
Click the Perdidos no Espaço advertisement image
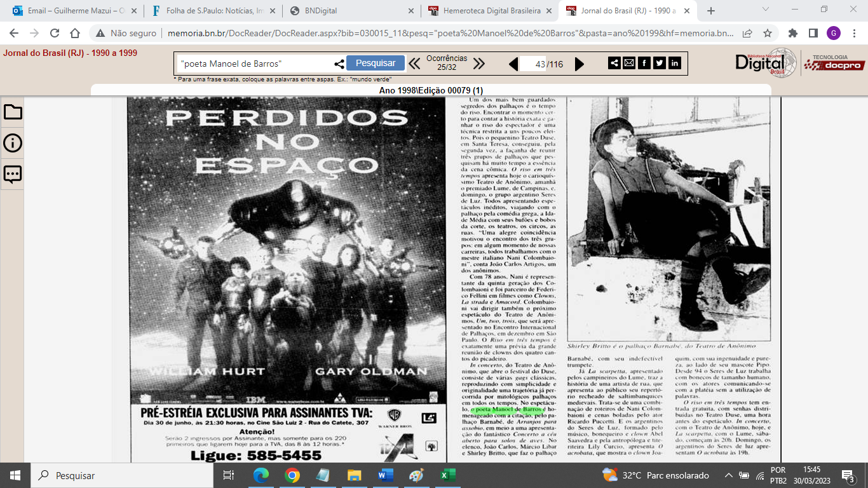point(288,279)
